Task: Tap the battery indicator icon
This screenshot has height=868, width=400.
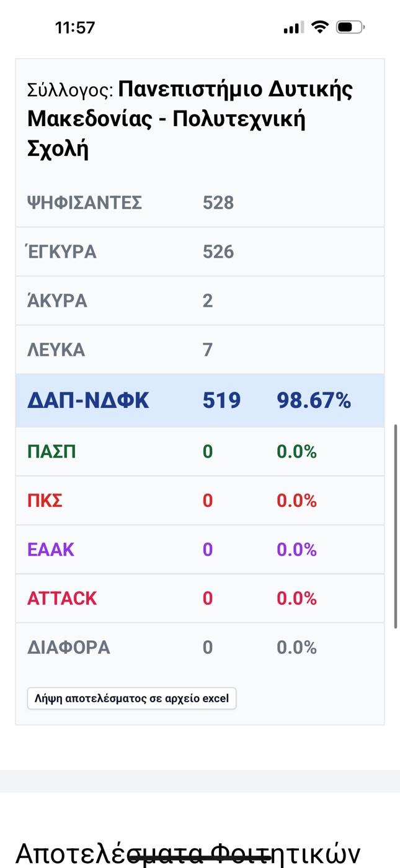Action: click(x=350, y=27)
